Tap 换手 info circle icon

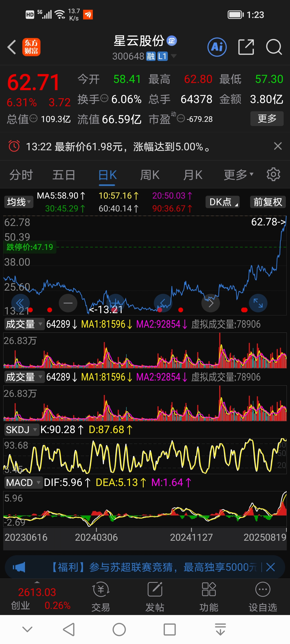(104, 98)
